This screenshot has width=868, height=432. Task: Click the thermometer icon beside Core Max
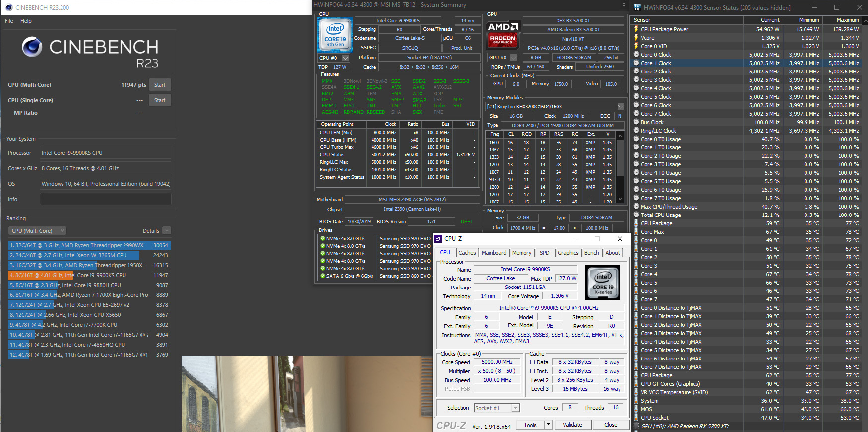click(x=636, y=232)
